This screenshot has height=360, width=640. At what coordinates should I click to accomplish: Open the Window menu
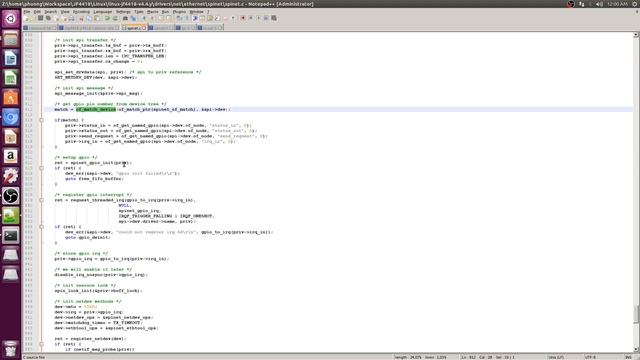pos(196,12)
